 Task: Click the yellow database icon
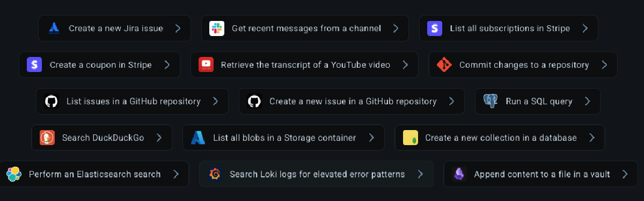[x=411, y=138]
